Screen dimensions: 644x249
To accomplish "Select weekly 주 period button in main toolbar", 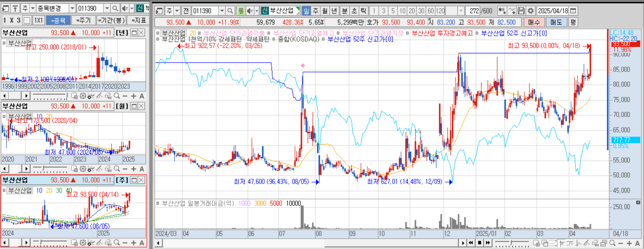I will (316, 11).
